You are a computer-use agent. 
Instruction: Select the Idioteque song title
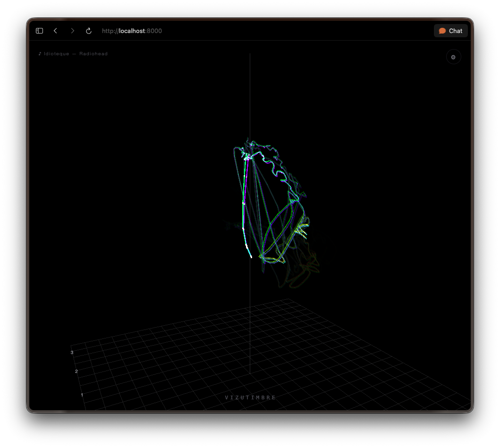point(57,53)
